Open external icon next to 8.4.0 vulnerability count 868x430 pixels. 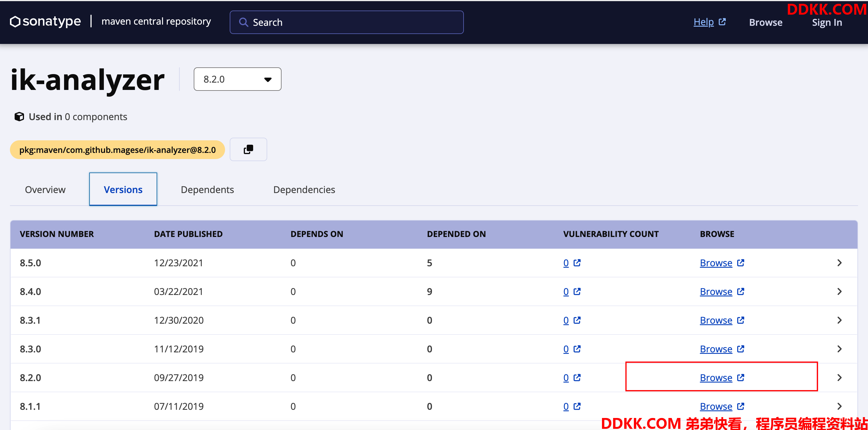(577, 291)
